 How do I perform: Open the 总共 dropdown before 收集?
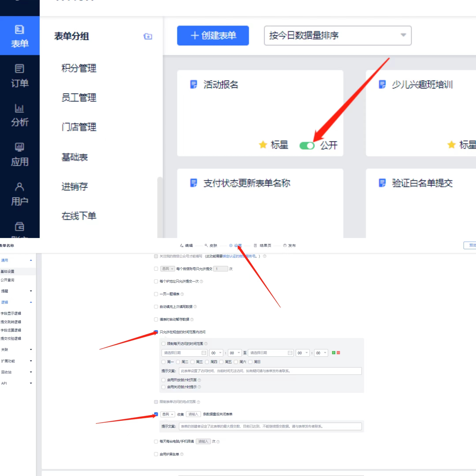(167, 414)
